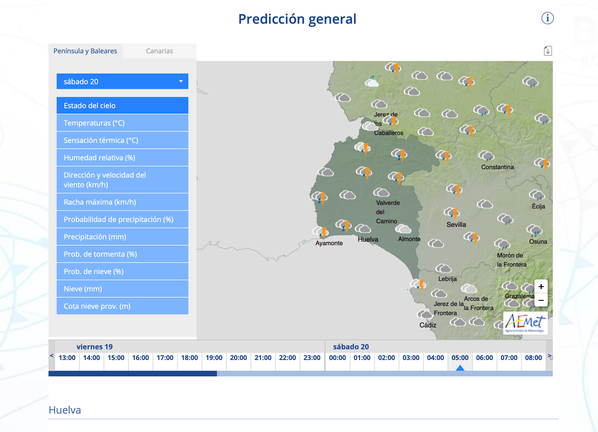
Task: Select Probabilidad de precipitación (%) option
Action: (122, 219)
